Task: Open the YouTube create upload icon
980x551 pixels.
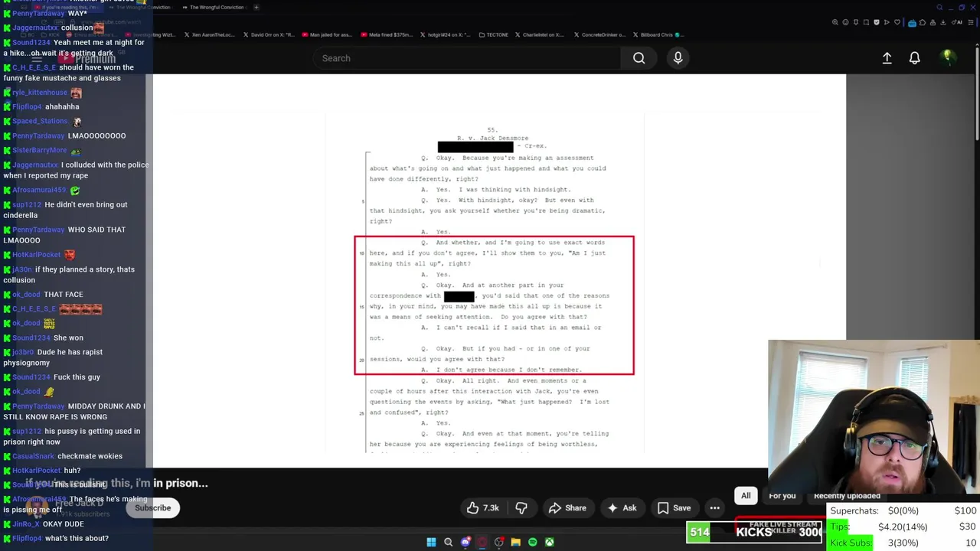Action: [x=887, y=58]
